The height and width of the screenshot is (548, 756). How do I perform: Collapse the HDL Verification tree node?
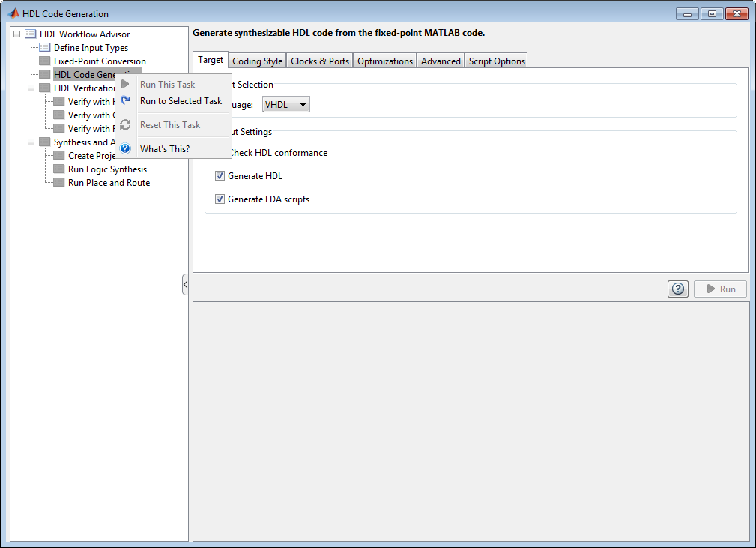(x=31, y=88)
